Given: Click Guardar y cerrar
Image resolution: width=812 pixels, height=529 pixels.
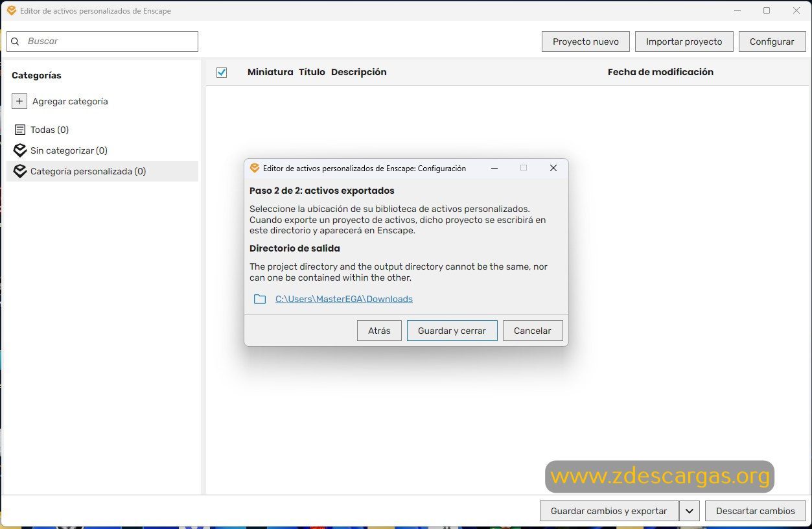Looking at the screenshot, I should tap(452, 331).
